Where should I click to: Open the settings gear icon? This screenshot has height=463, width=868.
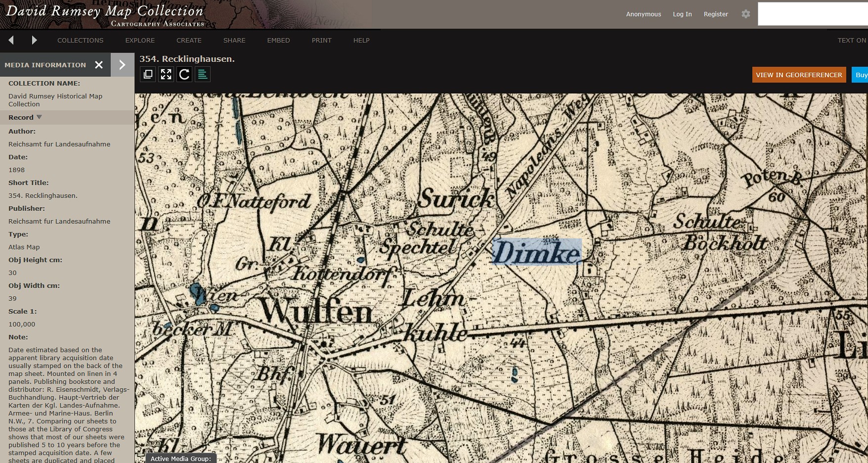(745, 14)
